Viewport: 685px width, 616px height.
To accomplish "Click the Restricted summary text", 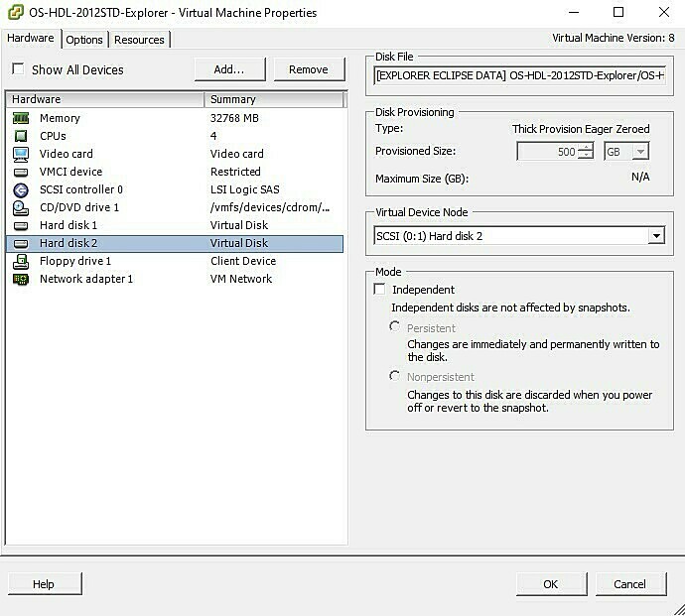I will pos(235,172).
